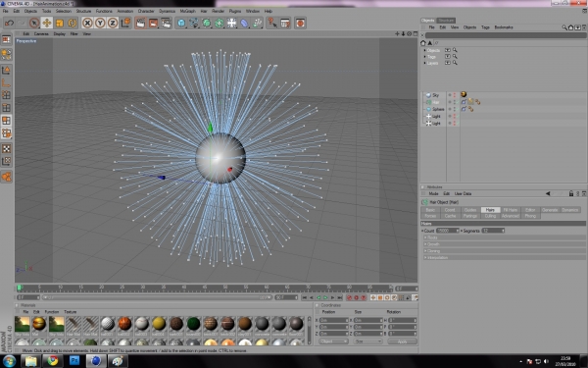Click Render Active View clapper icon
The height and width of the screenshot is (368, 588).
tap(140, 23)
